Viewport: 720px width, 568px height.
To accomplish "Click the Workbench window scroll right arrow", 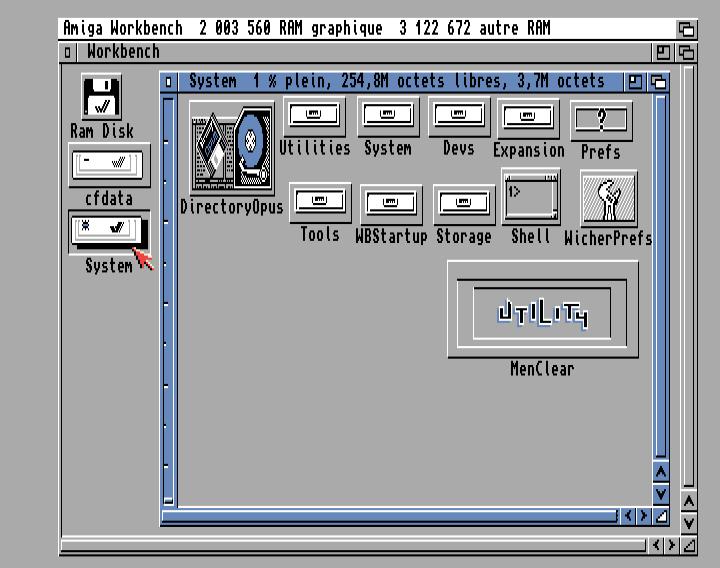I will pos(671,545).
